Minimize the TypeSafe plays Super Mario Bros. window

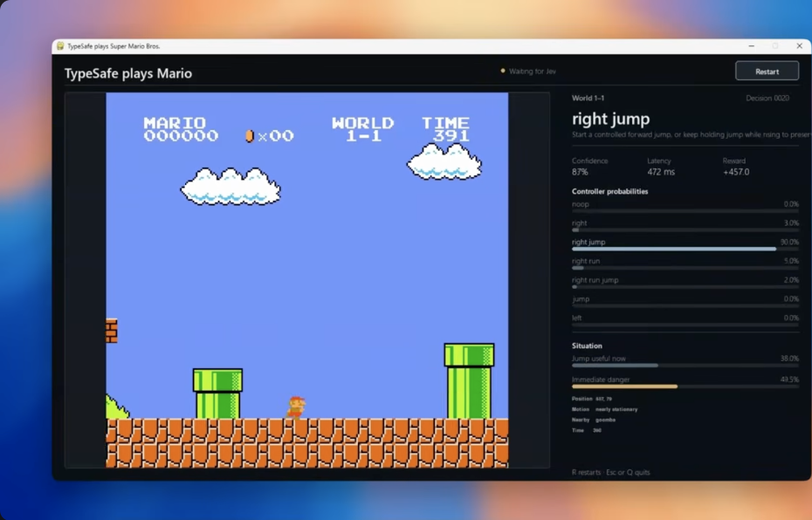click(x=752, y=46)
